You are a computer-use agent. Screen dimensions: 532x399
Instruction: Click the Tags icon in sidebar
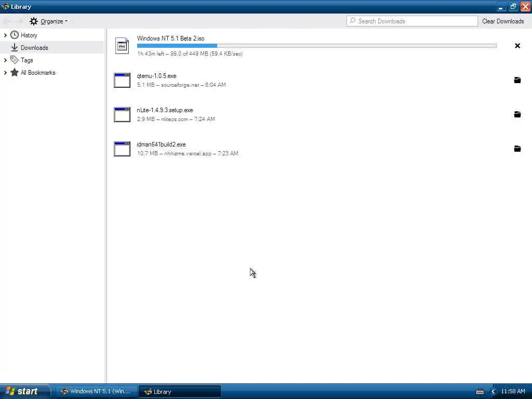coord(14,60)
